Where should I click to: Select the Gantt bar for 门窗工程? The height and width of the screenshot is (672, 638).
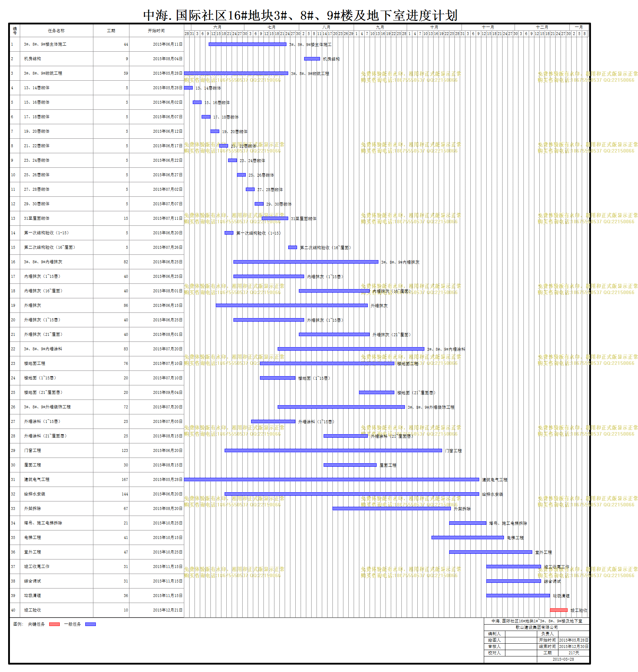[333, 450]
